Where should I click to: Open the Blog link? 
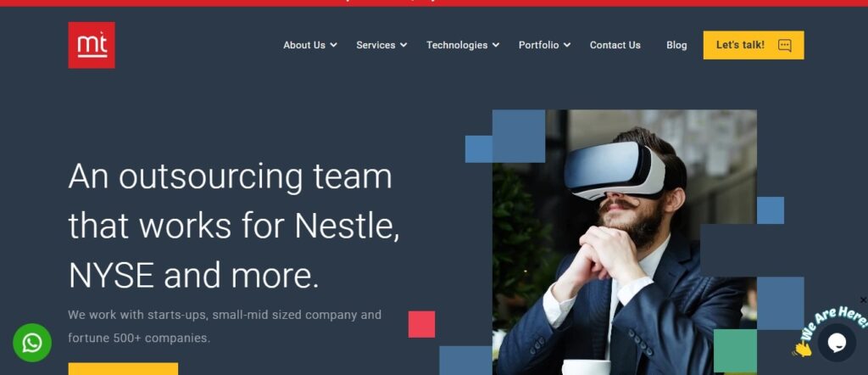676,46
